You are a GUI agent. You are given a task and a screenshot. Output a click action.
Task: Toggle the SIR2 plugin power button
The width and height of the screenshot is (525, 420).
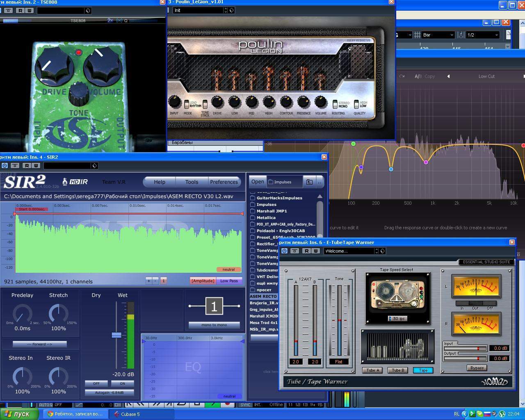point(5,166)
